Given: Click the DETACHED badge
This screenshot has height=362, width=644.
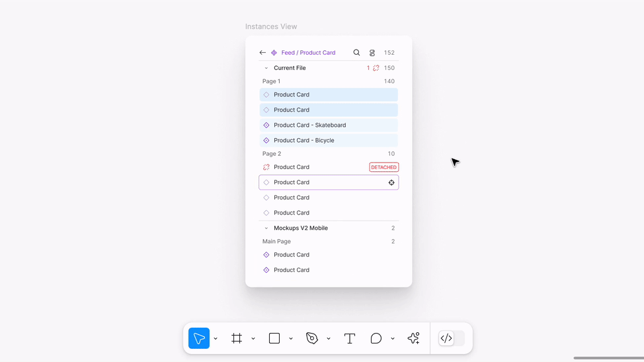Looking at the screenshot, I should pyautogui.click(x=383, y=167).
